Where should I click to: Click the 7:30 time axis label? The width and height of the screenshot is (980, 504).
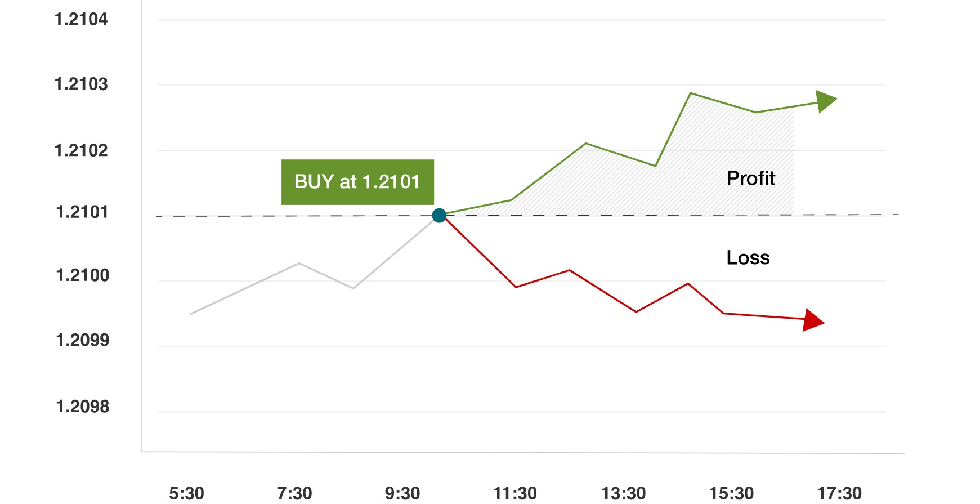point(294,493)
